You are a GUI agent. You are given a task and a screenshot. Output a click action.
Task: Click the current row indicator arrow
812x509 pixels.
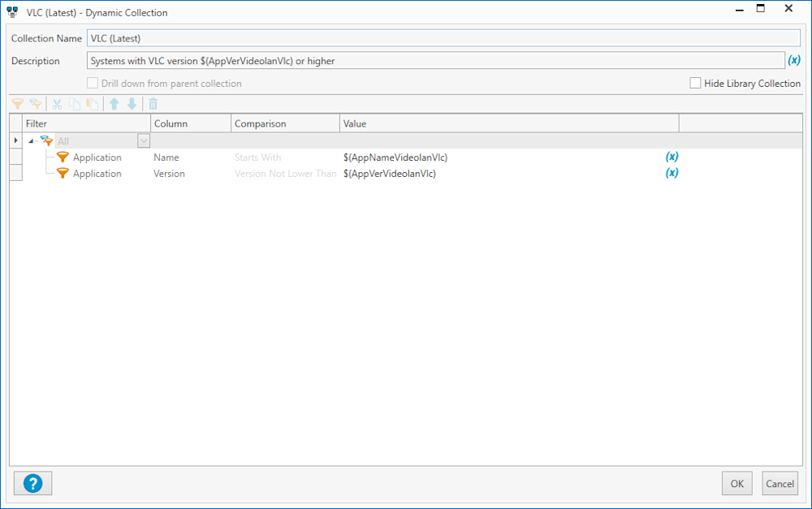point(16,140)
